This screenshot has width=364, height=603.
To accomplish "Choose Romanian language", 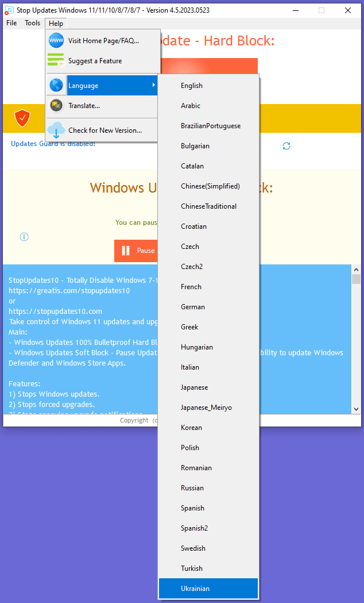I will tap(208, 468).
